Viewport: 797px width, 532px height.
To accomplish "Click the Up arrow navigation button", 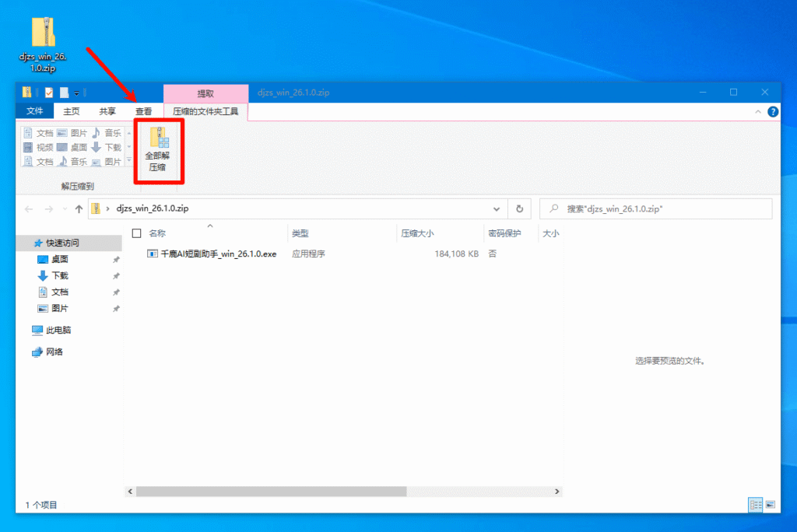I will click(x=79, y=208).
